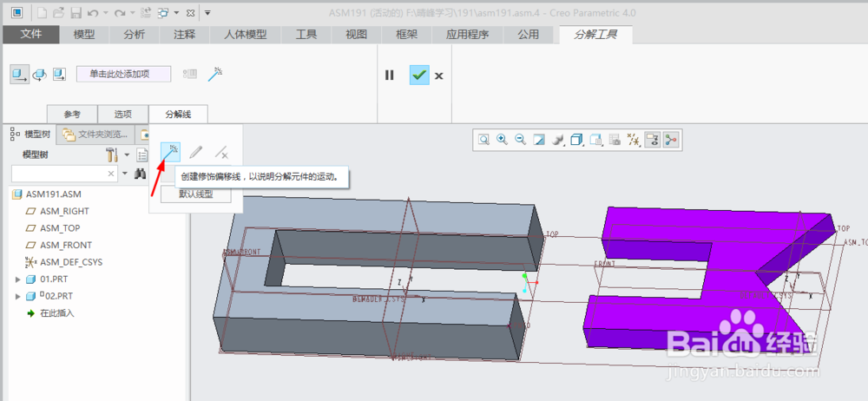Click the Repaint icon in the graphics toolbar
Viewport: 868px width, 401px height.
point(539,140)
